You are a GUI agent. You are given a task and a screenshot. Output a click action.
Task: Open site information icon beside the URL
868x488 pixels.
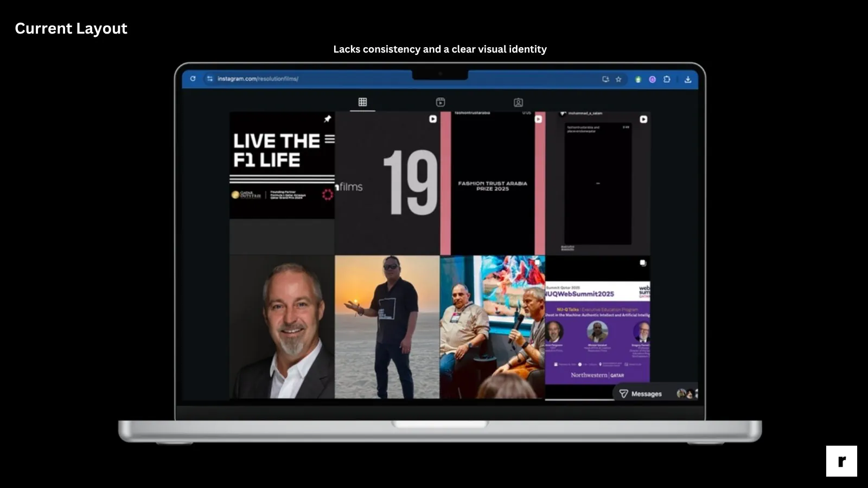pos(209,79)
